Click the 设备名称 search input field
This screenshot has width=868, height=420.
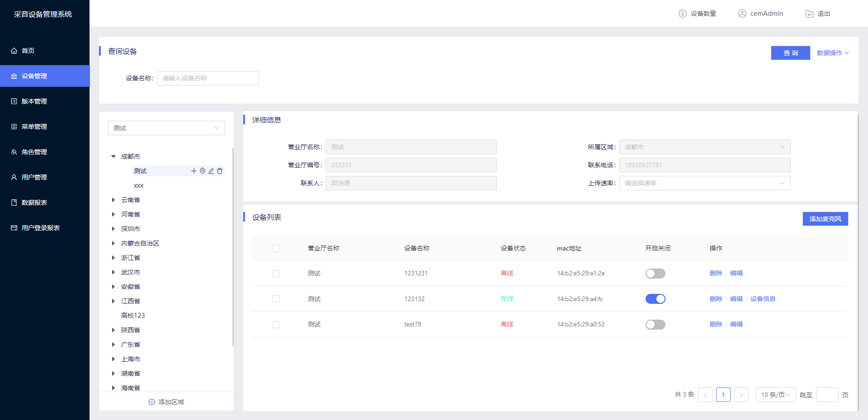pyautogui.click(x=208, y=78)
